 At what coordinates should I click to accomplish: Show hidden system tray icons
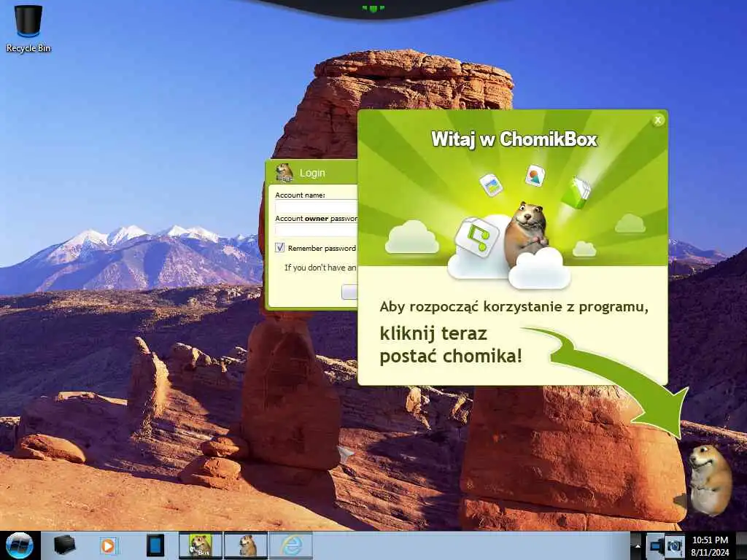[638, 545]
